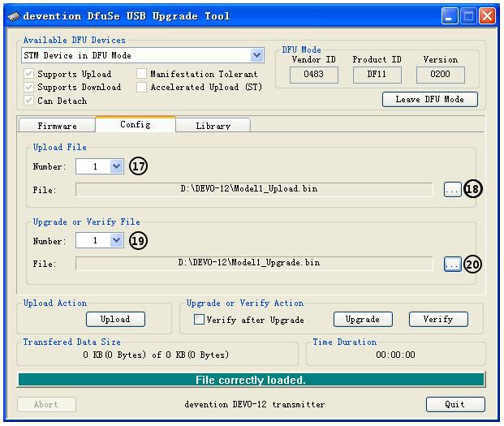The image size is (504, 426).
Task: Click the Version field 0200
Action: click(441, 75)
